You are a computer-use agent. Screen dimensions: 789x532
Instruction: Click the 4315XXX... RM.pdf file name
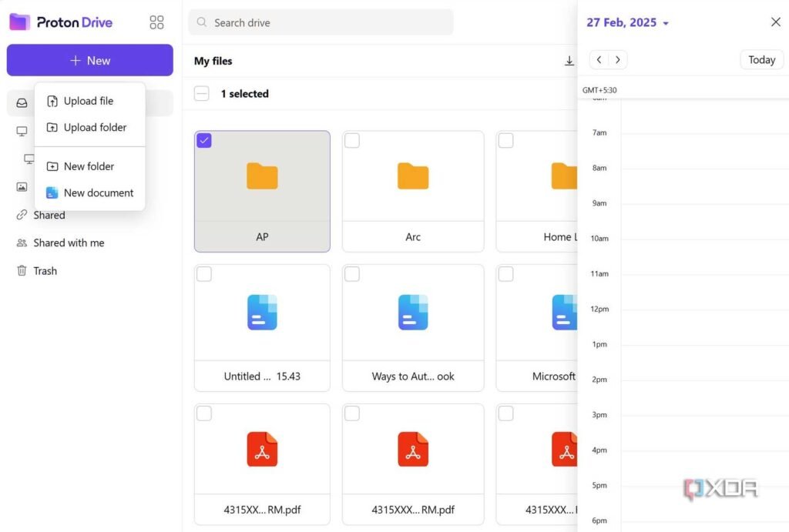413,510
